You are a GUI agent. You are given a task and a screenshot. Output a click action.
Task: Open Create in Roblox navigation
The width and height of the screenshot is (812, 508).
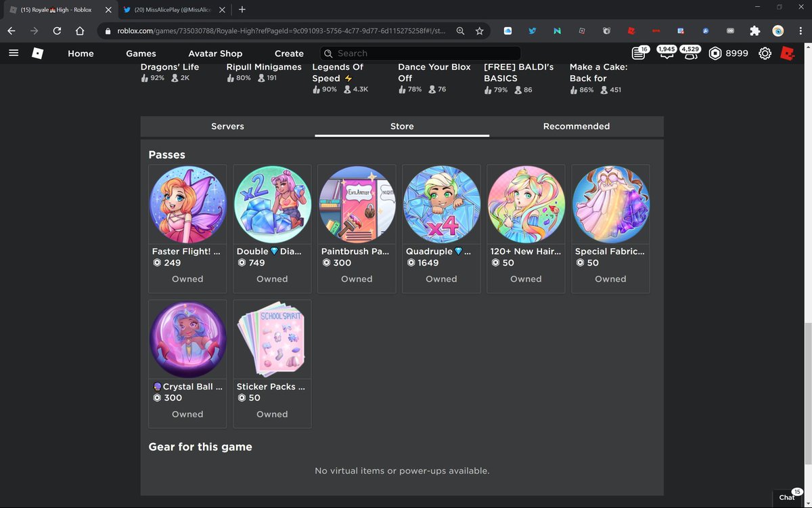click(289, 54)
